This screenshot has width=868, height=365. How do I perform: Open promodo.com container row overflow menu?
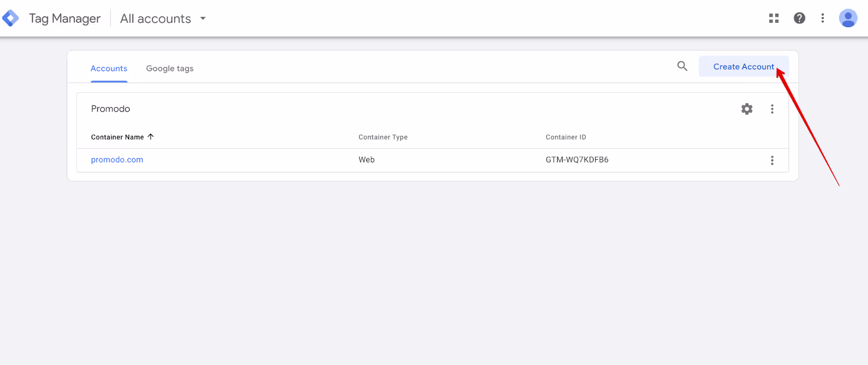772,160
